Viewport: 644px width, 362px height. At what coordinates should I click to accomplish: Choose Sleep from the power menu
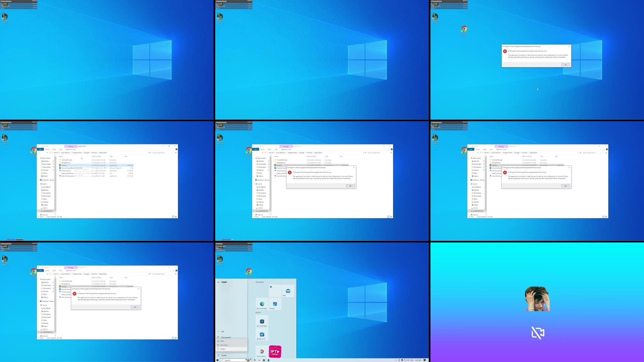pyautogui.click(x=231, y=341)
